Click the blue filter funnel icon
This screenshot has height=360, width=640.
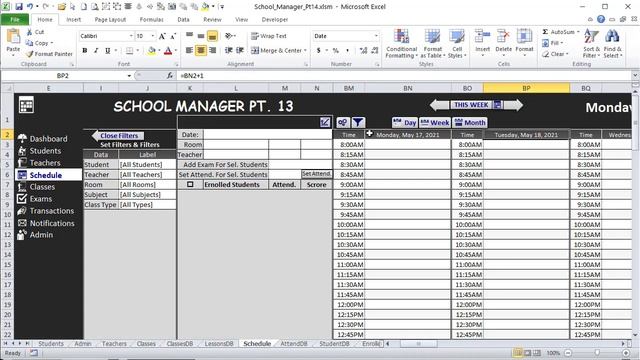(x=358, y=122)
